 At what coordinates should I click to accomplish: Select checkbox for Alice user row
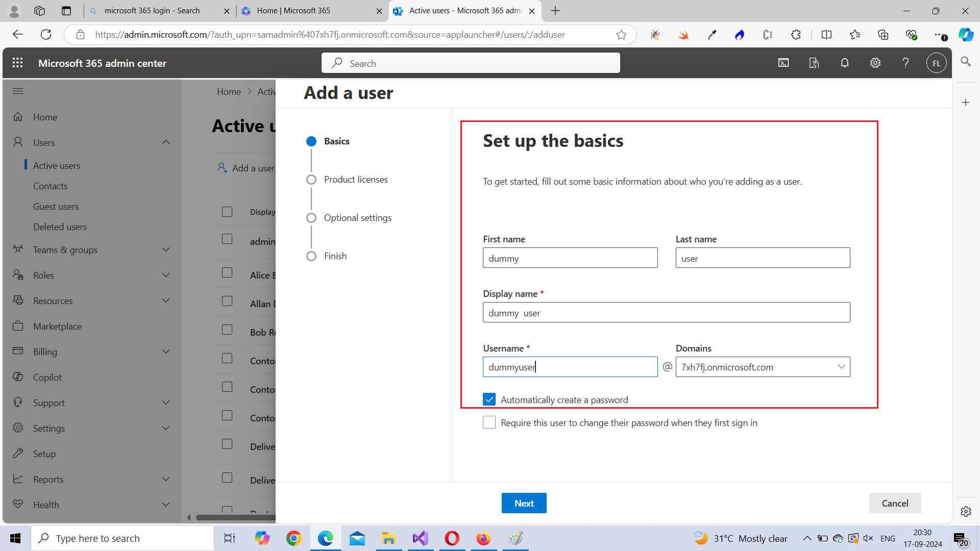[x=227, y=272]
